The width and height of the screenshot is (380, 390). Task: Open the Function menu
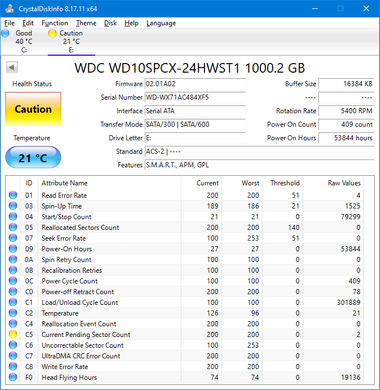(x=55, y=23)
